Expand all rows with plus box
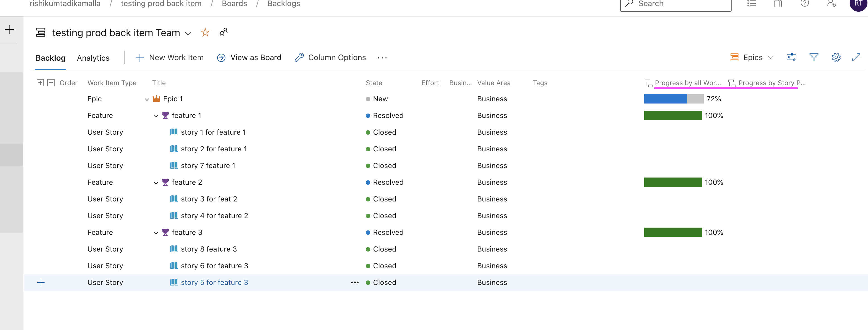Image resolution: width=868 pixels, height=330 pixels. [x=40, y=83]
